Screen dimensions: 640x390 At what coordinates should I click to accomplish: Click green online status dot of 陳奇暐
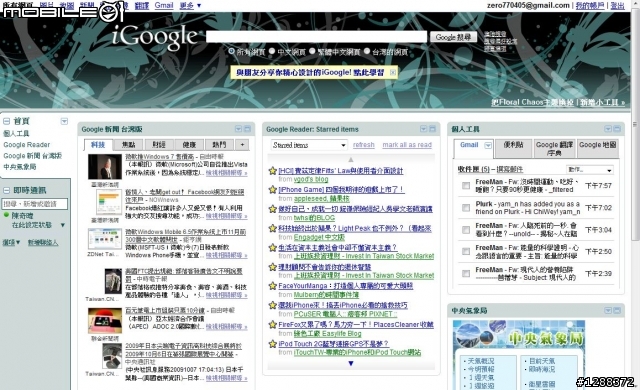(6, 215)
